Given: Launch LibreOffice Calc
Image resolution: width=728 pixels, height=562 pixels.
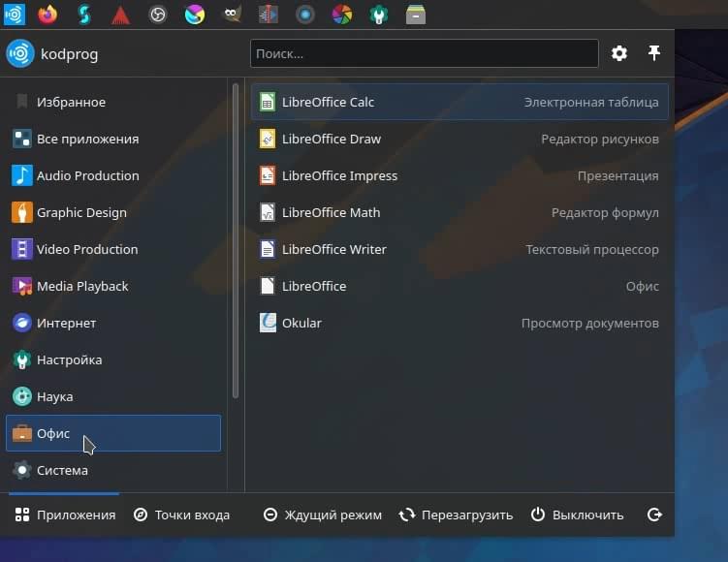Looking at the screenshot, I should (459, 102).
